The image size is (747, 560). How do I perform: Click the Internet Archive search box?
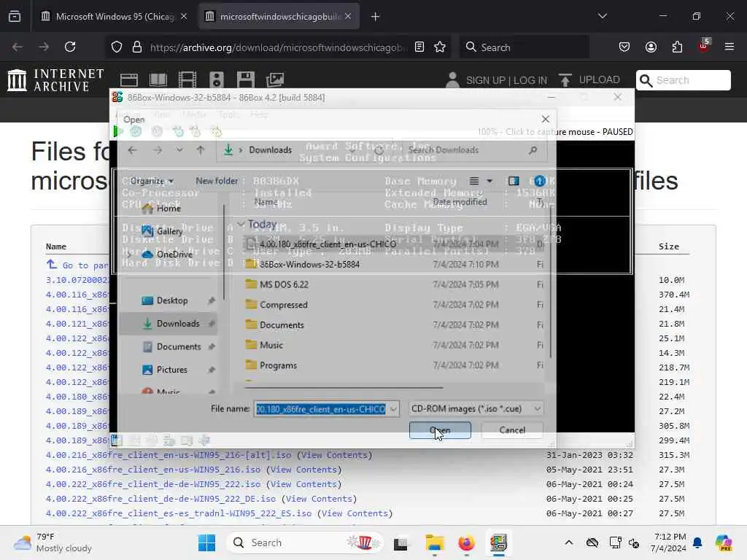click(683, 80)
